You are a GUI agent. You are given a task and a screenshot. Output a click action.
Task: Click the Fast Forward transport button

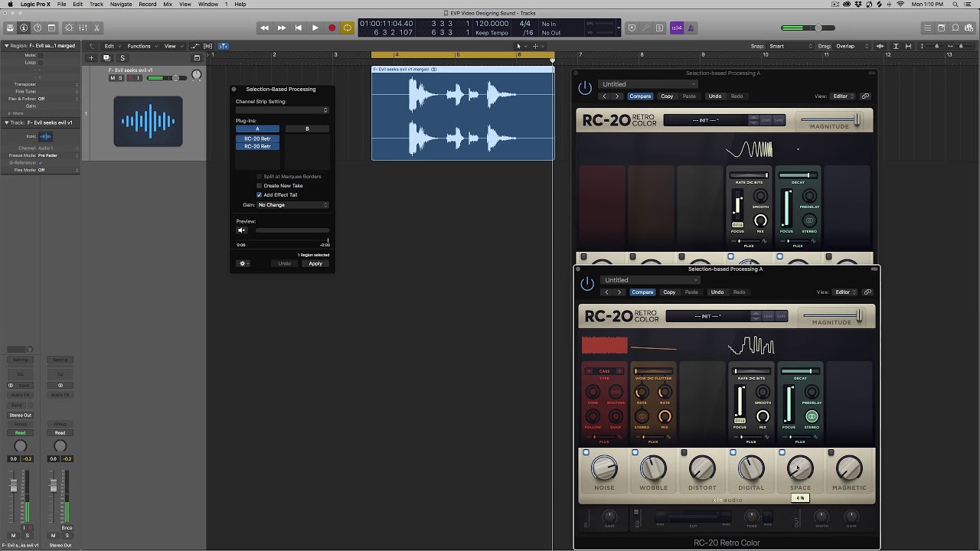tap(281, 28)
